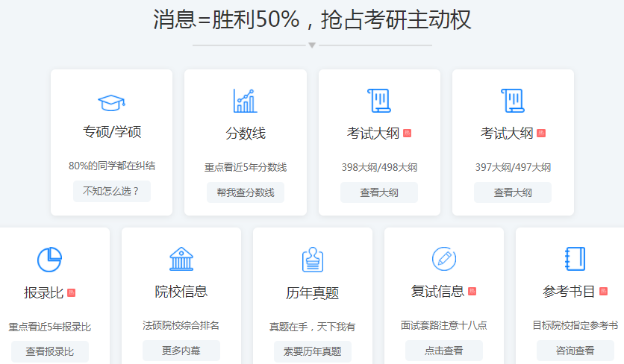Image resolution: width=624 pixels, height=364 pixels.
Task: Click the red badge next to 复试信息
Action: coord(472,292)
